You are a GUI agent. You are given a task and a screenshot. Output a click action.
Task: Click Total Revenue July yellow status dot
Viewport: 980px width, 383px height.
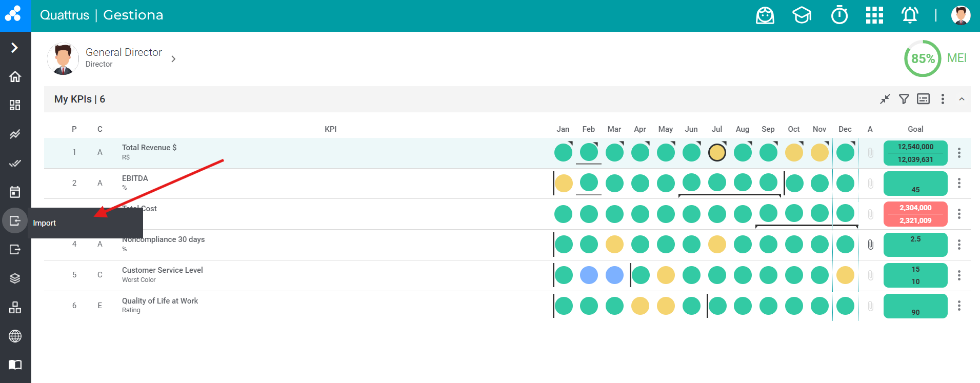tap(717, 153)
